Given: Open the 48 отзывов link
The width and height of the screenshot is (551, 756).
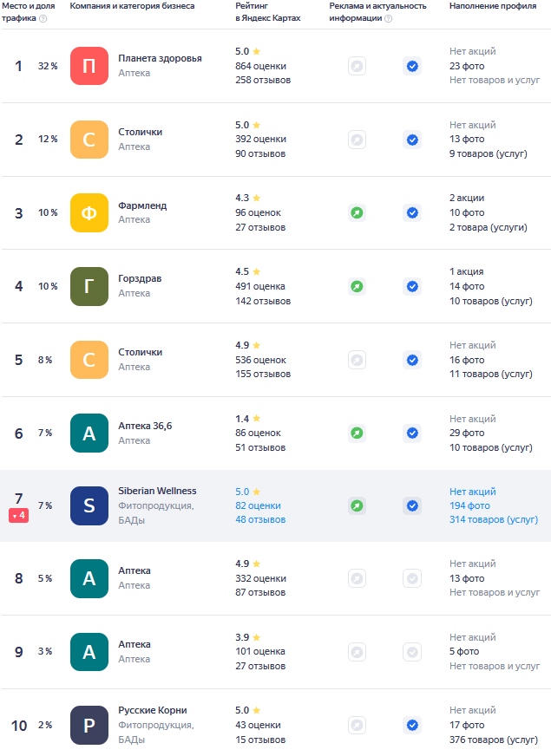Looking at the screenshot, I should 260,520.
